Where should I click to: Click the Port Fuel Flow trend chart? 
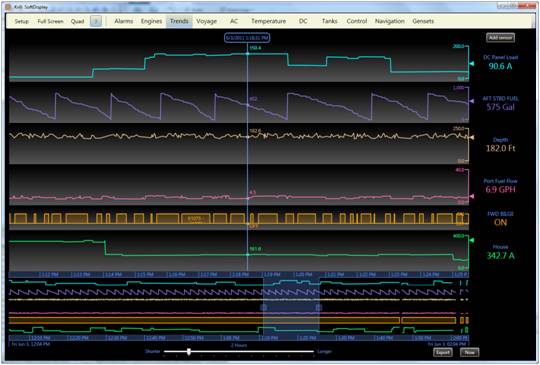tap(239, 186)
